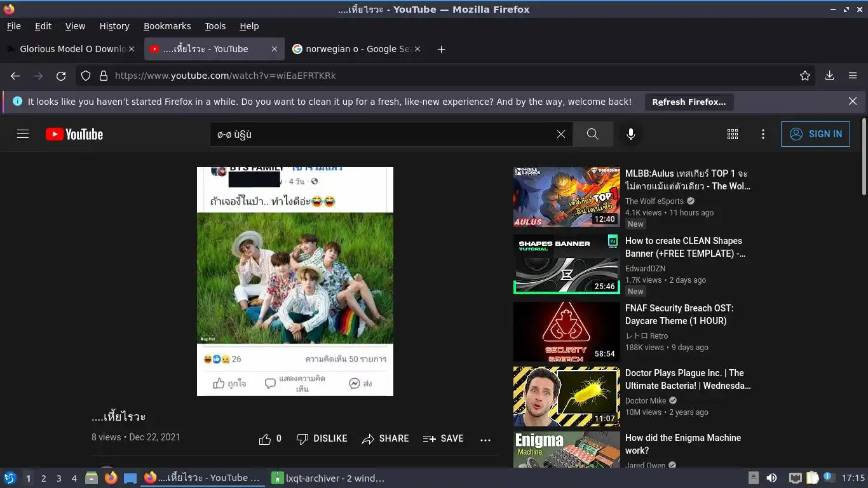This screenshot has height=488, width=868.
Task: Clear the YouTube search query
Action: pyautogui.click(x=561, y=134)
